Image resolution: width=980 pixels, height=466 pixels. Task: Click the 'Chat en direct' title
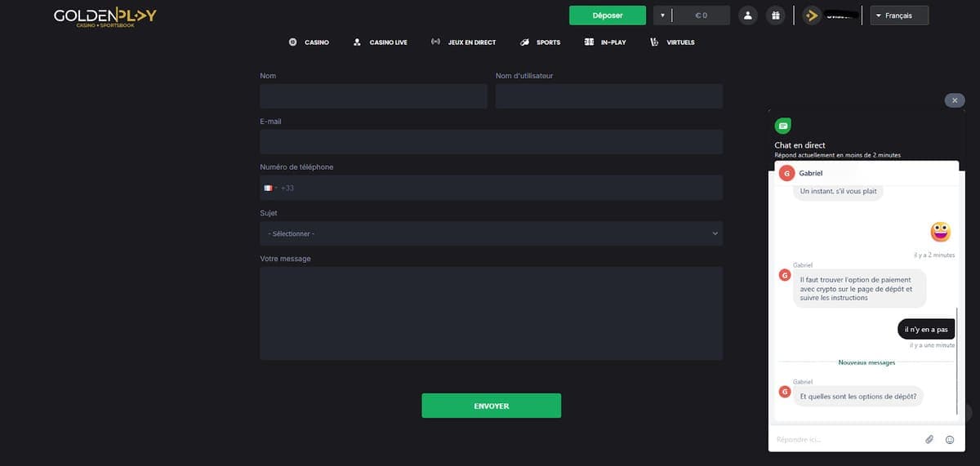[x=800, y=145]
